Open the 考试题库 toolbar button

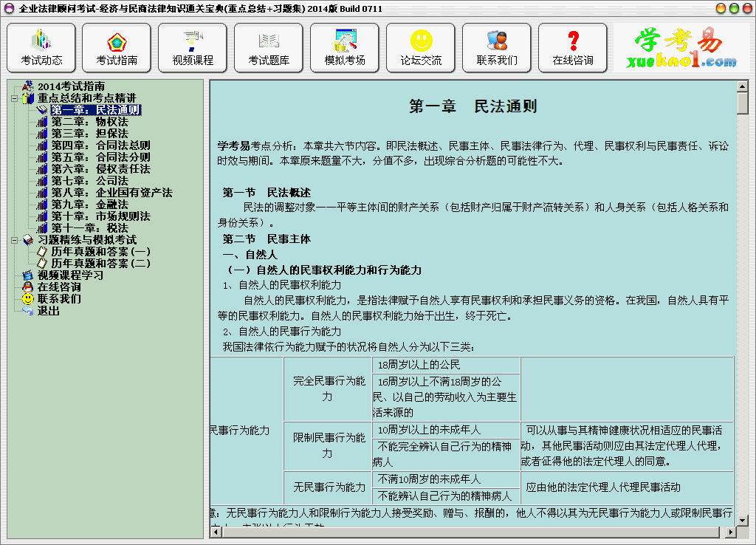coord(269,48)
